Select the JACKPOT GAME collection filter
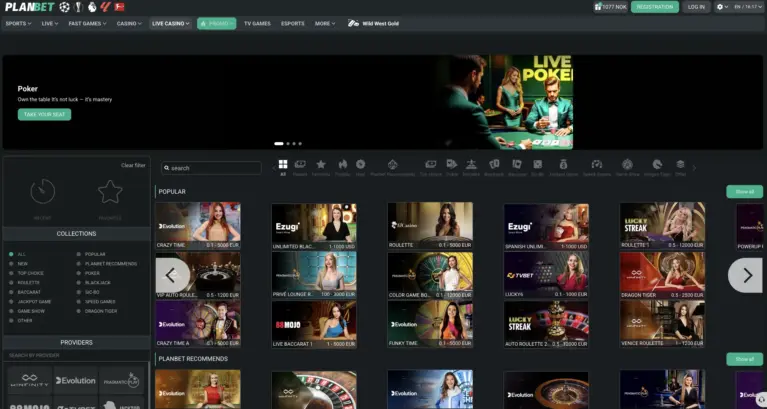 (x=30, y=302)
